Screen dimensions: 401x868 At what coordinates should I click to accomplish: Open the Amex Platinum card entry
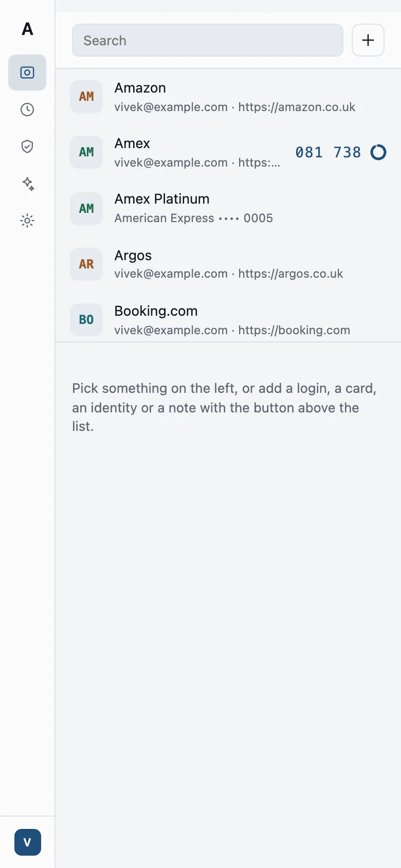click(228, 208)
